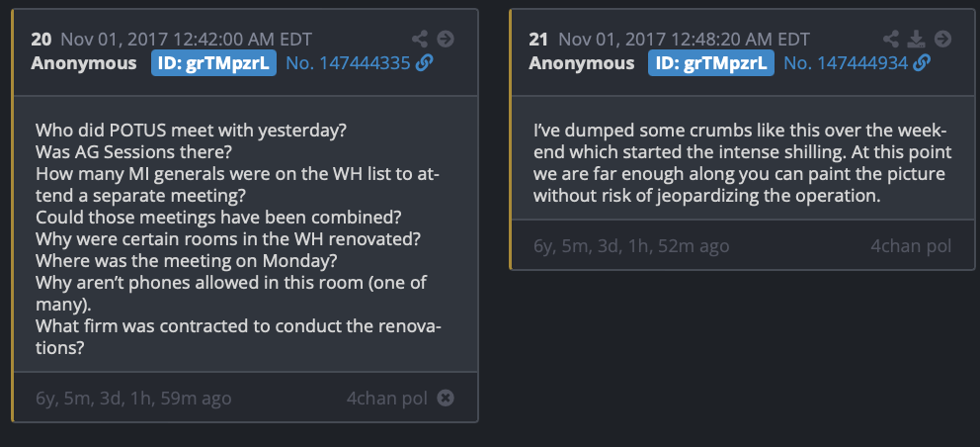
Task: Click post number 21 in the header
Action: tap(538, 40)
